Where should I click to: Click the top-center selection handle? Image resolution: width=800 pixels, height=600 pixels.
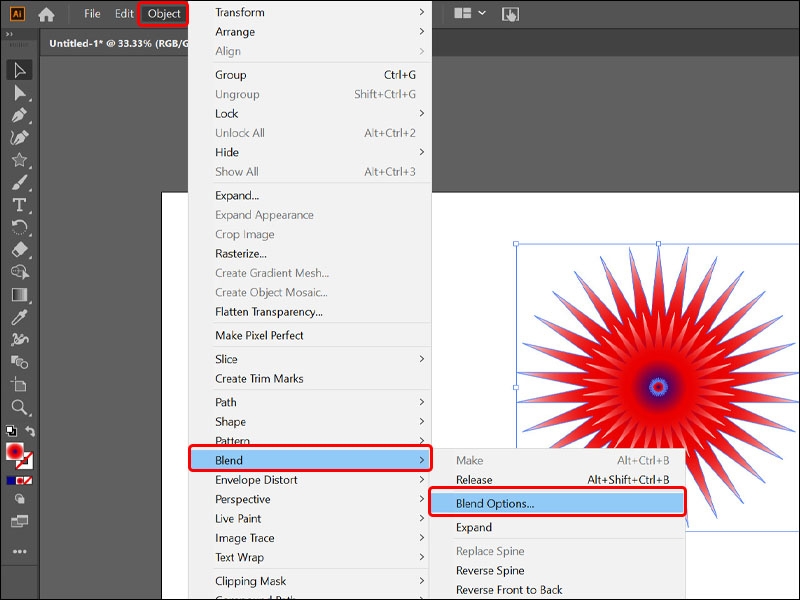pyautogui.click(x=658, y=244)
